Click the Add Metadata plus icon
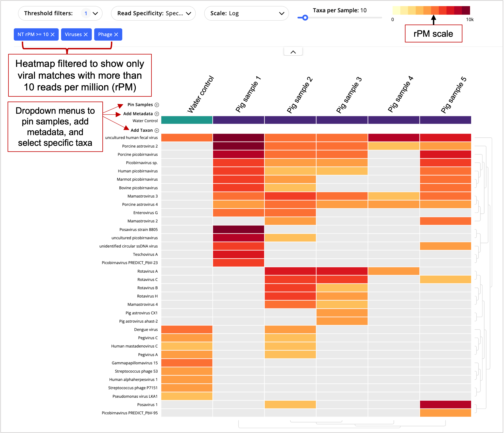This screenshot has width=504, height=433. [157, 114]
